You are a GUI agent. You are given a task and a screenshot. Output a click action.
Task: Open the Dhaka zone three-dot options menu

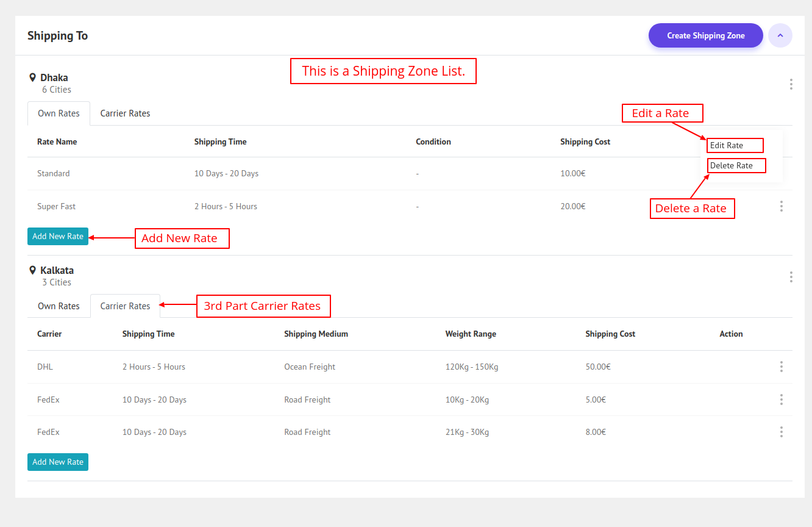coord(791,84)
